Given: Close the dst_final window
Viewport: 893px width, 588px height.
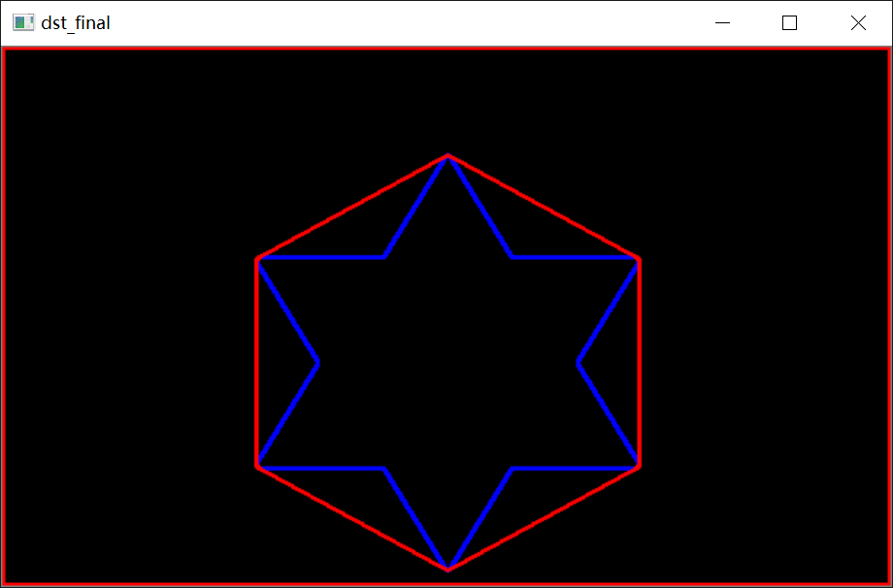Looking at the screenshot, I should point(858,22).
